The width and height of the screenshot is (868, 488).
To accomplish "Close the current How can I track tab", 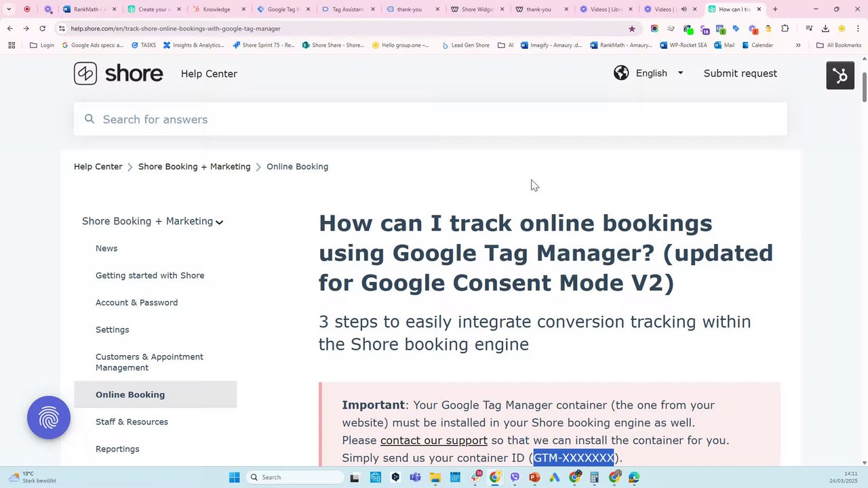I will [759, 9].
